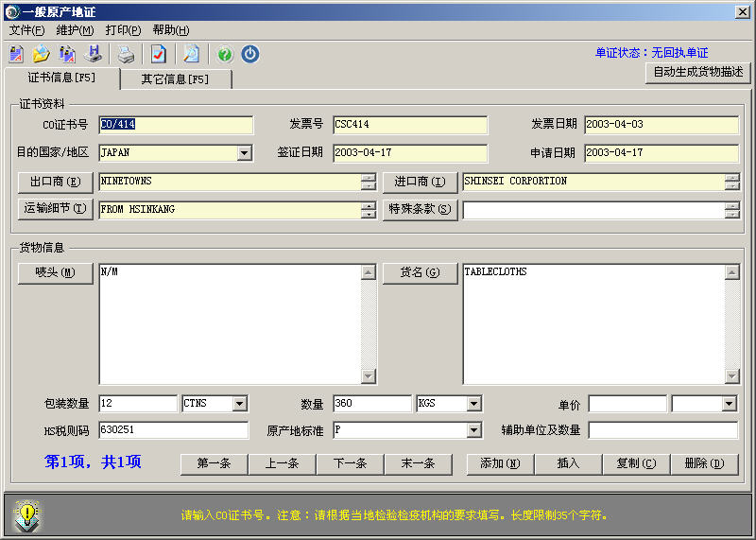756x540 pixels.
Task: Click the 出口商(E) button
Action: (56, 182)
